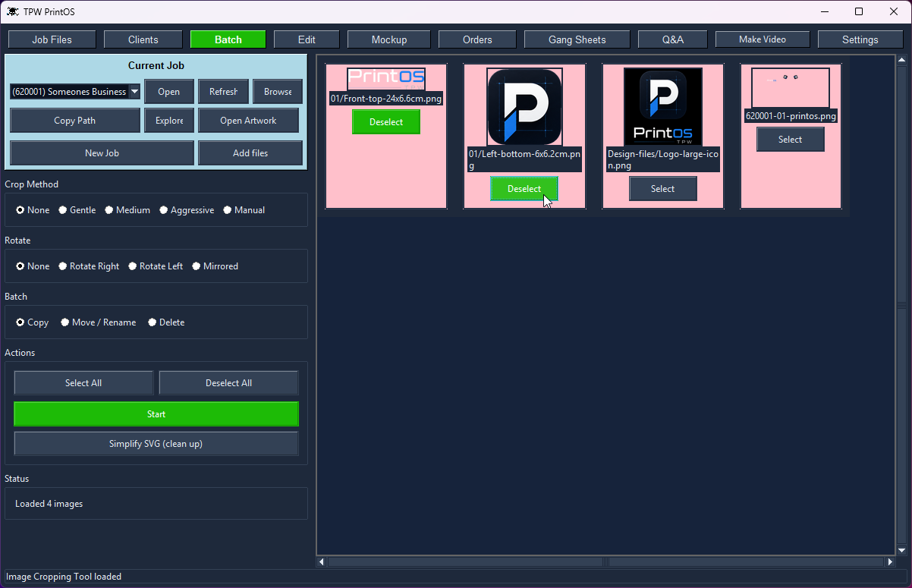Click the Front-top PrintOS wordmark thumbnail

pos(386,79)
